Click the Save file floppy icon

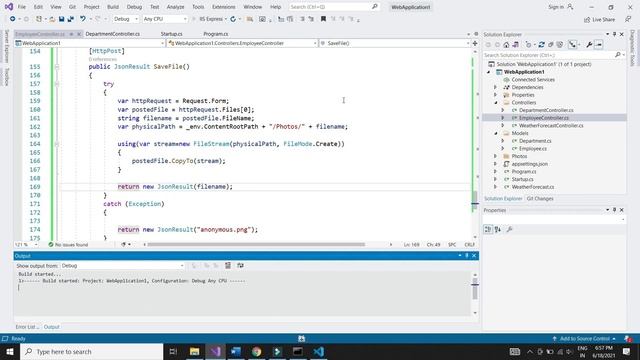coord(62,19)
